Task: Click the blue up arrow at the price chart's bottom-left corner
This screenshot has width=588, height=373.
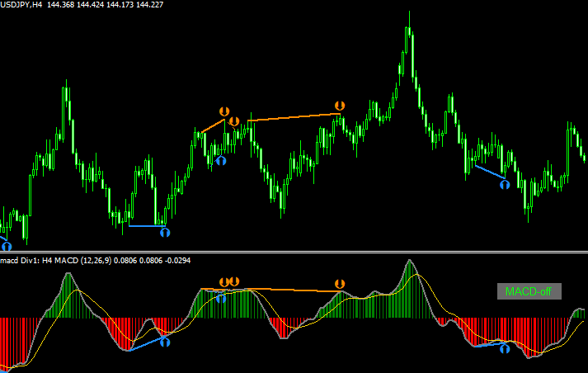Action: [7, 246]
